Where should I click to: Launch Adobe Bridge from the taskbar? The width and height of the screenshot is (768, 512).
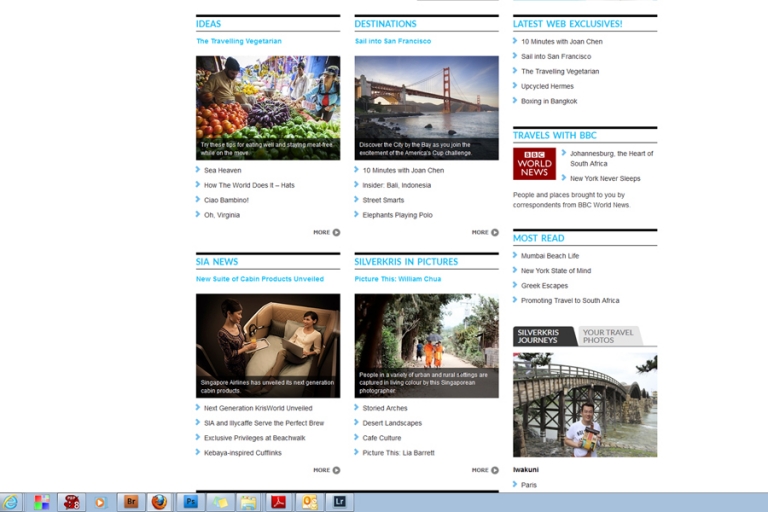[130, 502]
